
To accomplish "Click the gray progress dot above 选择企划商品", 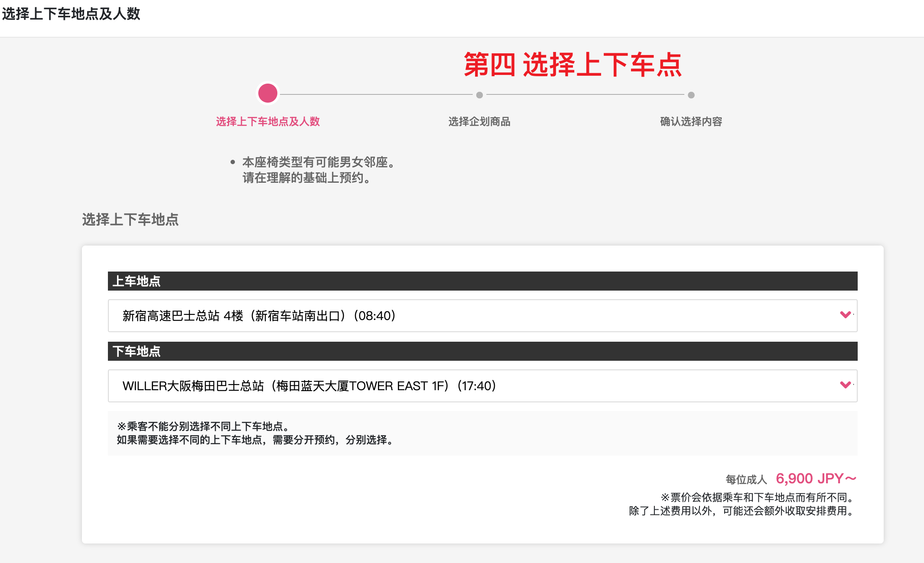I will click(479, 95).
